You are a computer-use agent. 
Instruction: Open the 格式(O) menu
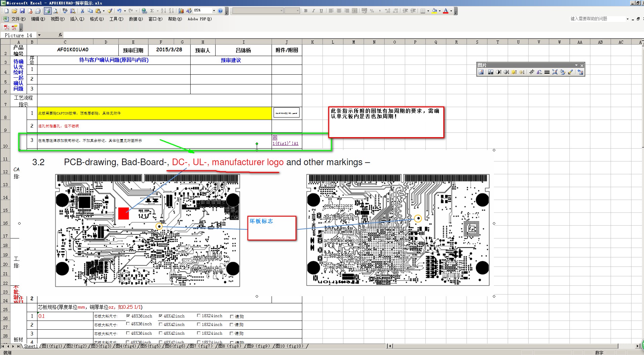(96, 19)
